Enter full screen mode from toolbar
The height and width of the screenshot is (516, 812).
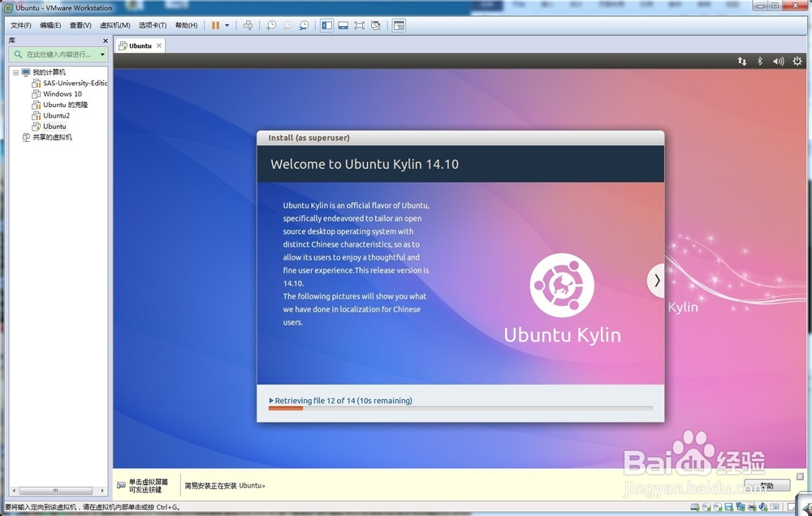(359, 25)
